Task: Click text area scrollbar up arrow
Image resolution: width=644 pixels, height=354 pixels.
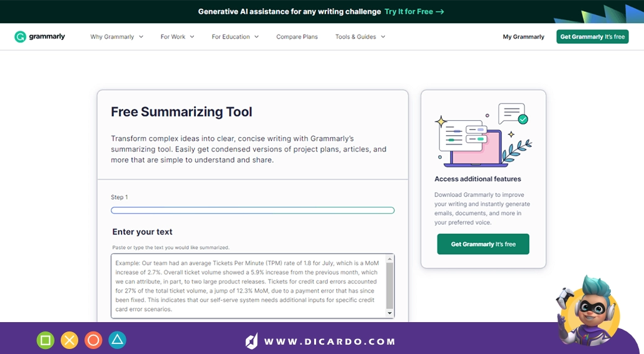Action: point(390,259)
